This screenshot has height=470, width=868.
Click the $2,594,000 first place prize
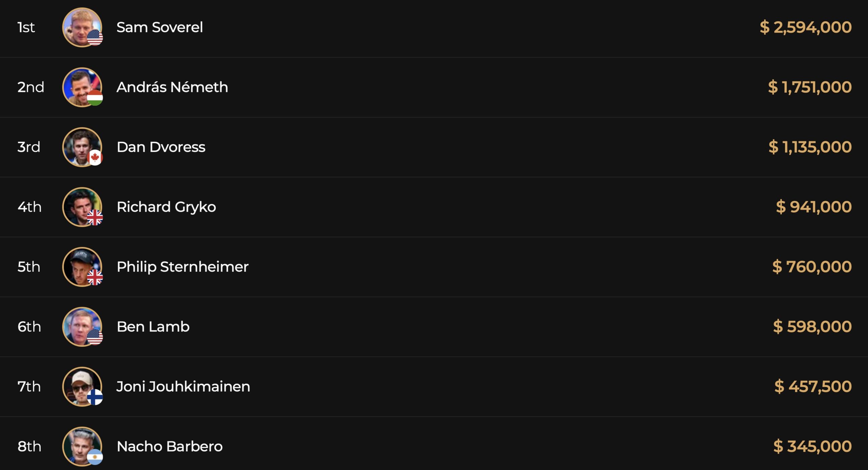(x=806, y=27)
